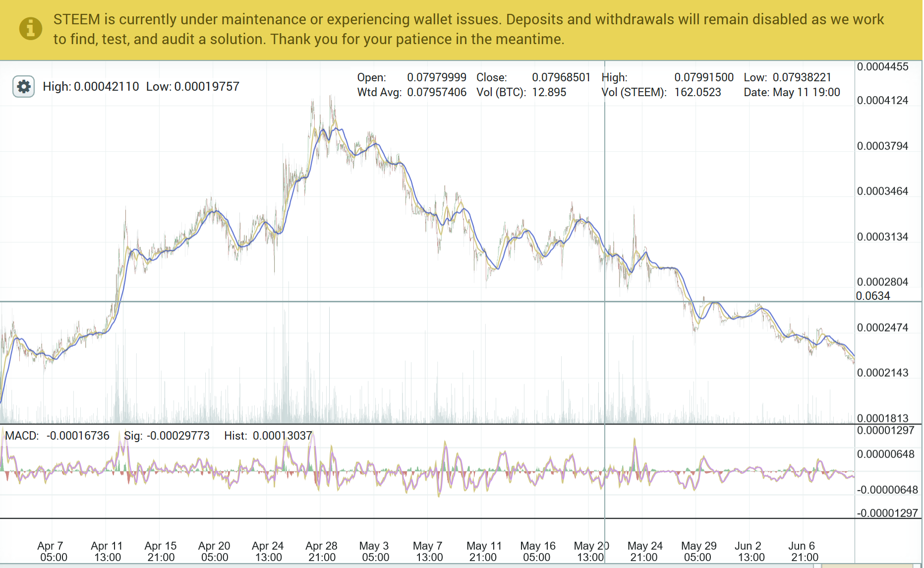Open the chart settings gear icon
Image resolution: width=924 pixels, height=568 pixels.
[23, 87]
